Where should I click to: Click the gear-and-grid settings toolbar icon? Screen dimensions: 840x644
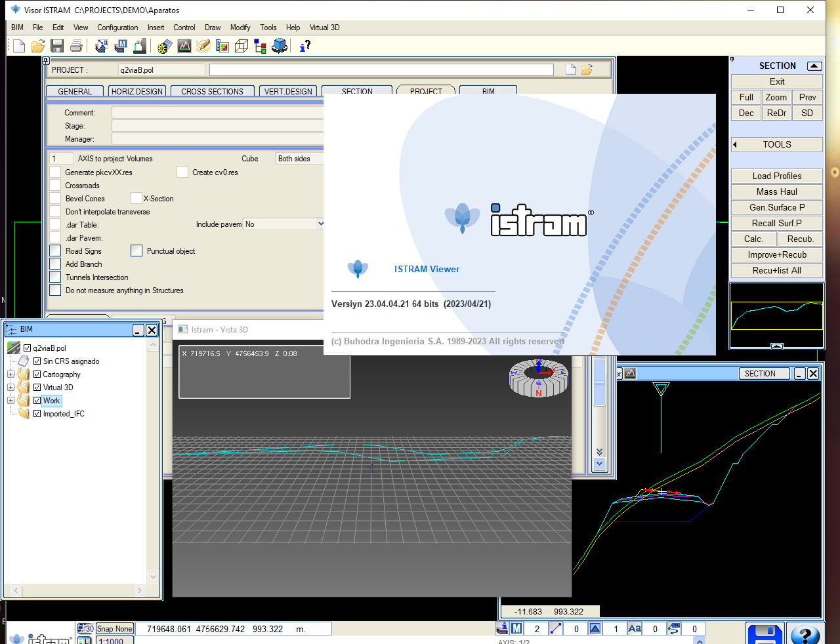point(165,46)
